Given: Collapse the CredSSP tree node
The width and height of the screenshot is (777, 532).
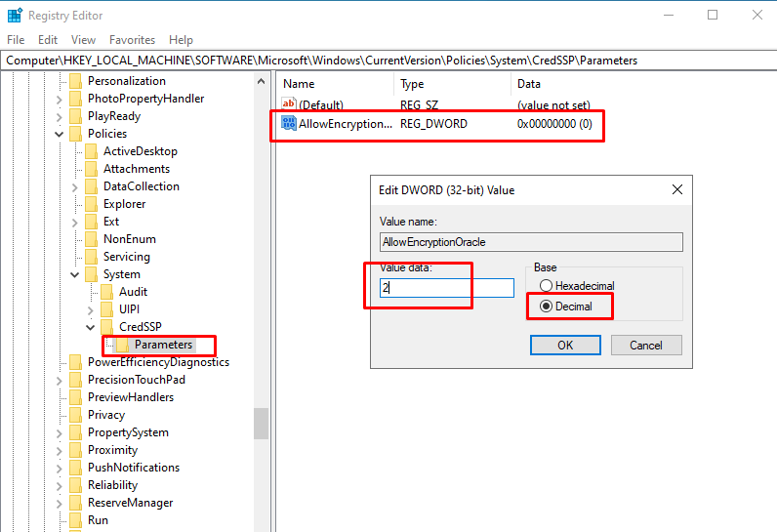Looking at the screenshot, I should pos(90,327).
